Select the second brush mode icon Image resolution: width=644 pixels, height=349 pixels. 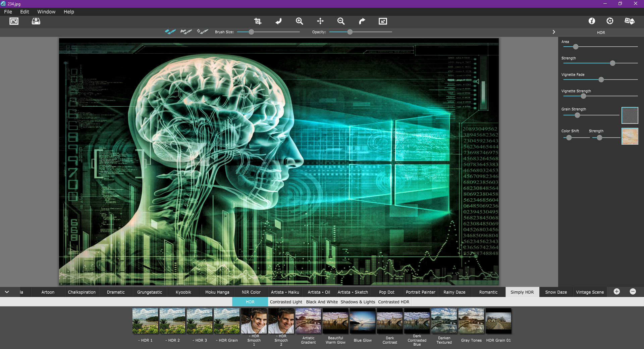[186, 32]
